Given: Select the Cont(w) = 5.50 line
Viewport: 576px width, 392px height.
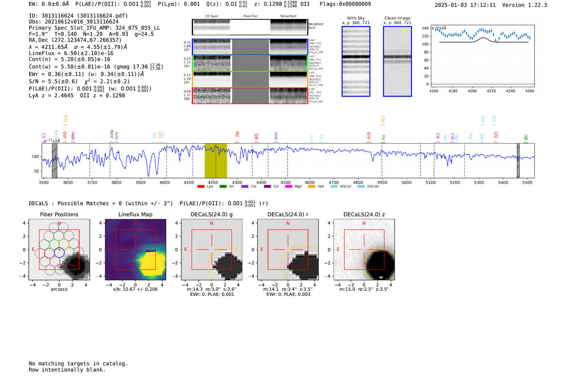Looking at the screenshot, I should [96, 66].
